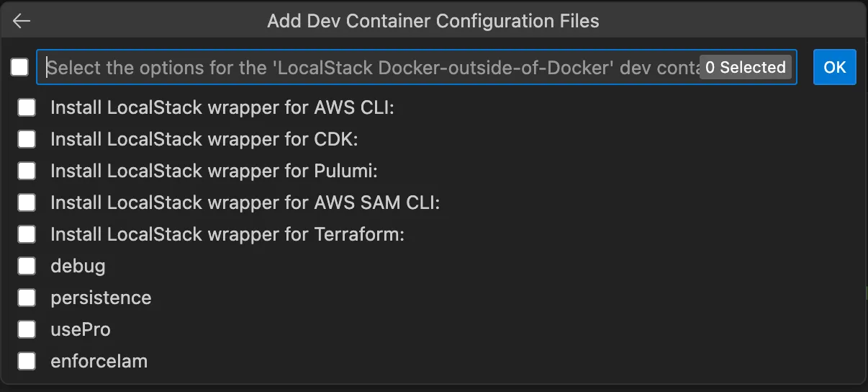This screenshot has height=392, width=868.
Task: Check the usePro option box
Action: [x=27, y=329]
